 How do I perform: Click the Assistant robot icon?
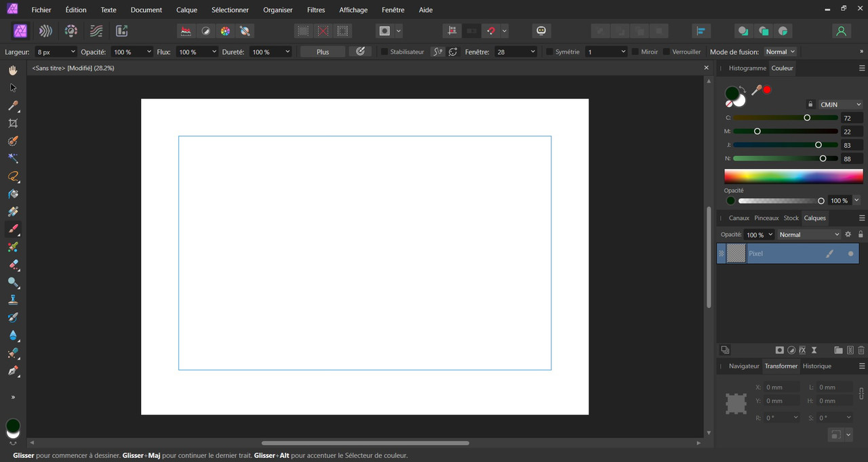point(540,31)
